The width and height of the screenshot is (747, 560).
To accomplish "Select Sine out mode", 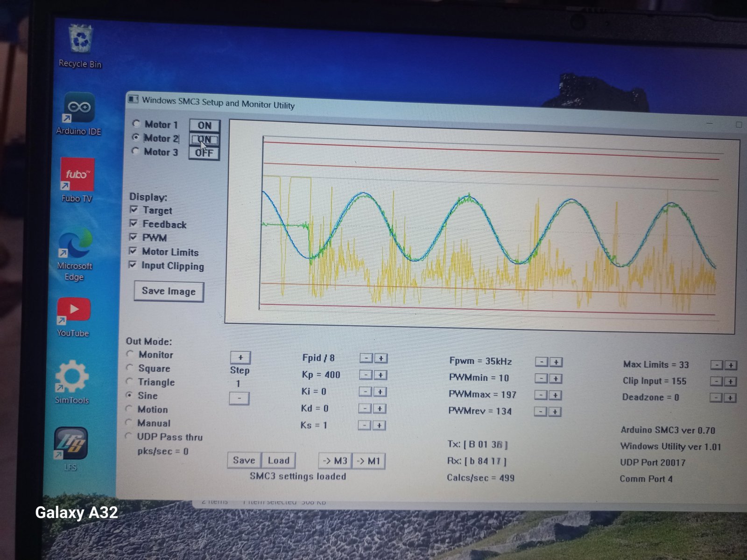I will click(x=129, y=395).
